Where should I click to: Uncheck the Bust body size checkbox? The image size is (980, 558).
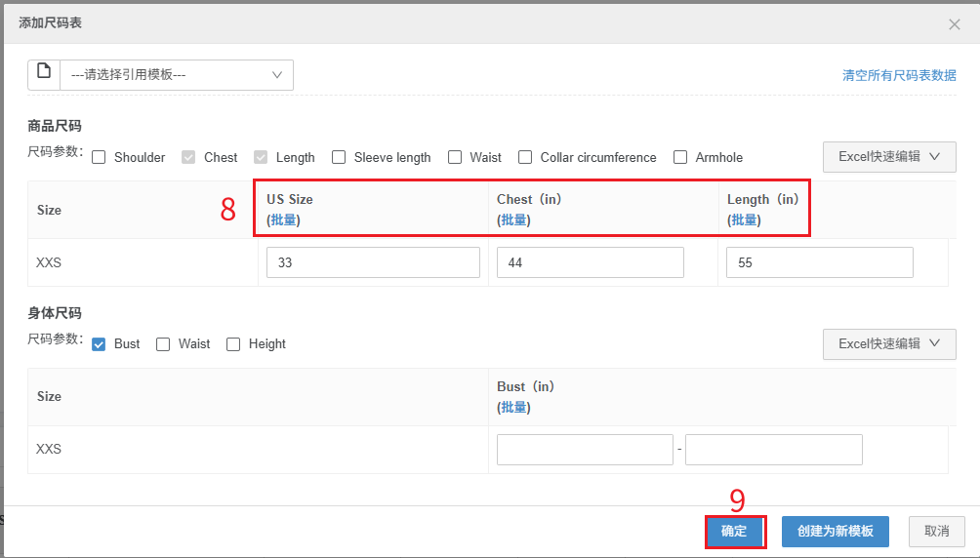click(x=99, y=343)
